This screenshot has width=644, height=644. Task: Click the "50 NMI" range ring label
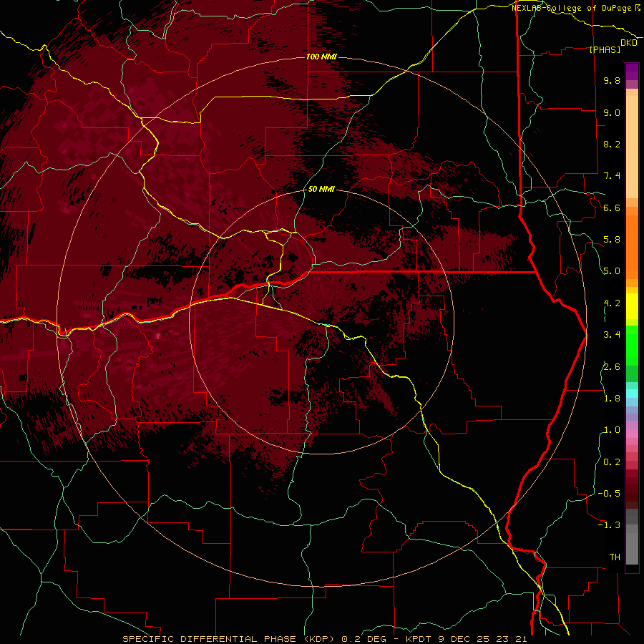(321, 190)
